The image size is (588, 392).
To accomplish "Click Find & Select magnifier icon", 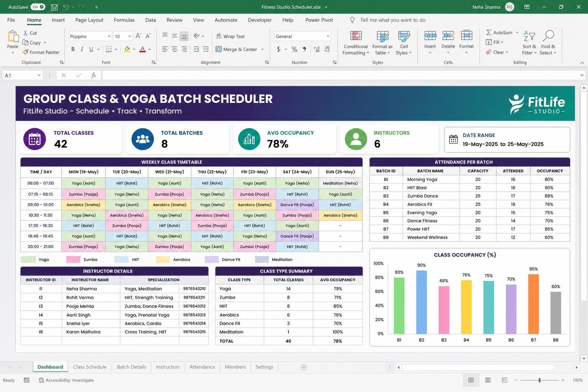I will click(548, 36).
